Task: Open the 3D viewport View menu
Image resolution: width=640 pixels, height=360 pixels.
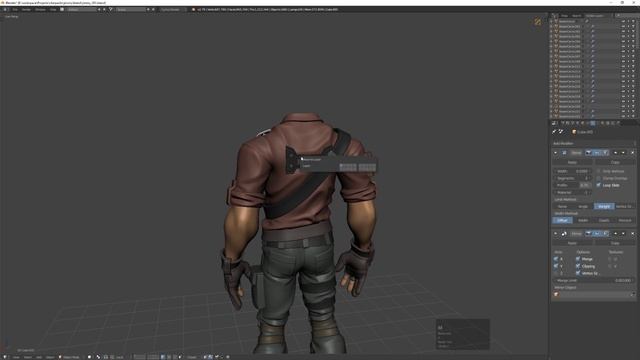Action: coord(16,357)
